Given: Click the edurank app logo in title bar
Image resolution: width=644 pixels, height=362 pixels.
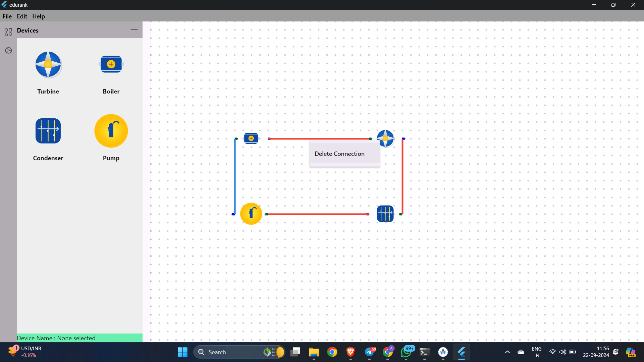Looking at the screenshot, I should 4,5.
